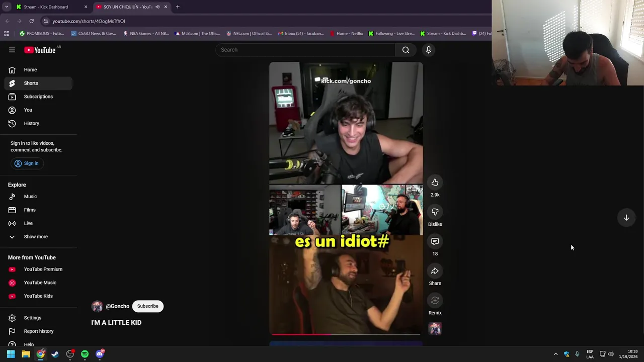Screen dimensions: 644x362
Task: Close the Kick Dashboard tab
Action: [x=86, y=7]
